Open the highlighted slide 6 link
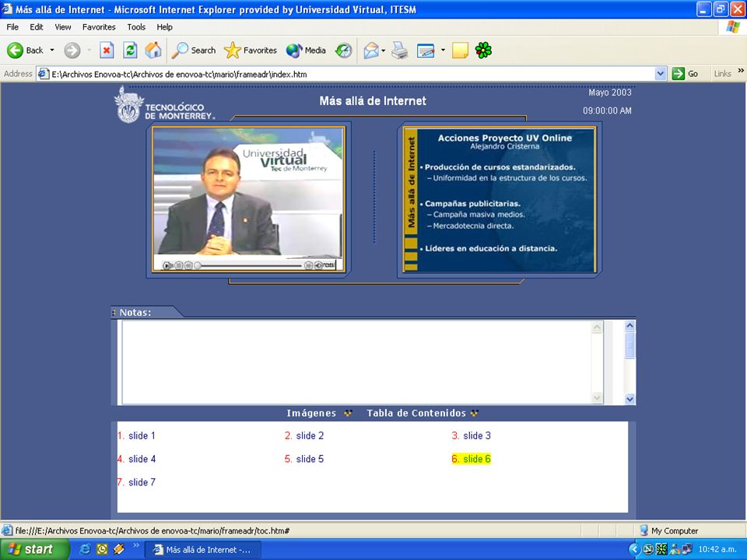The width and height of the screenshot is (747, 560). point(477,459)
